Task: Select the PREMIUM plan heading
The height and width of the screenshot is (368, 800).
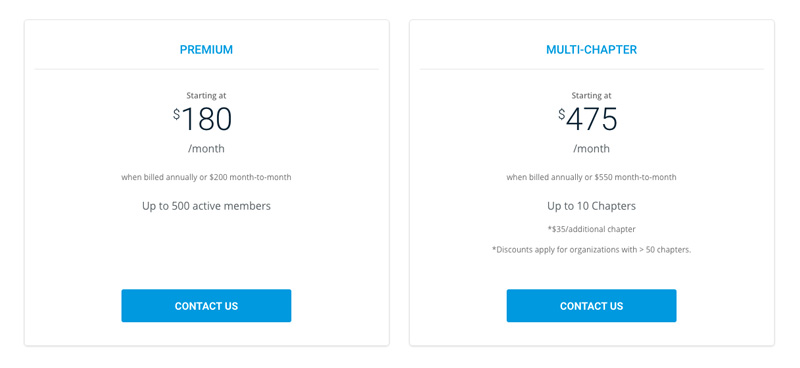Action: click(206, 50)
